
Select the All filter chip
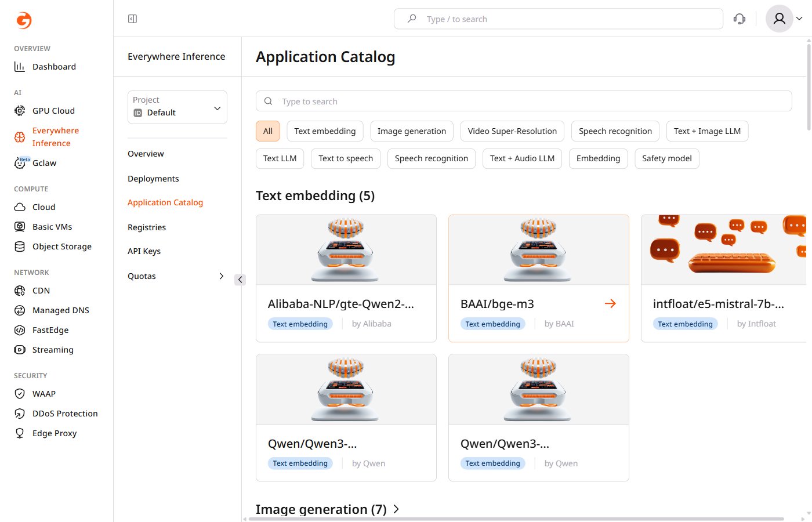(x=268, y=131)
